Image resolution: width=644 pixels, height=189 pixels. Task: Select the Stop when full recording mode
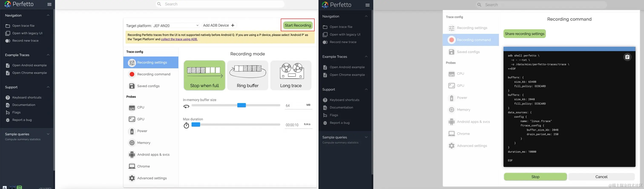click(x=204, y=75)
